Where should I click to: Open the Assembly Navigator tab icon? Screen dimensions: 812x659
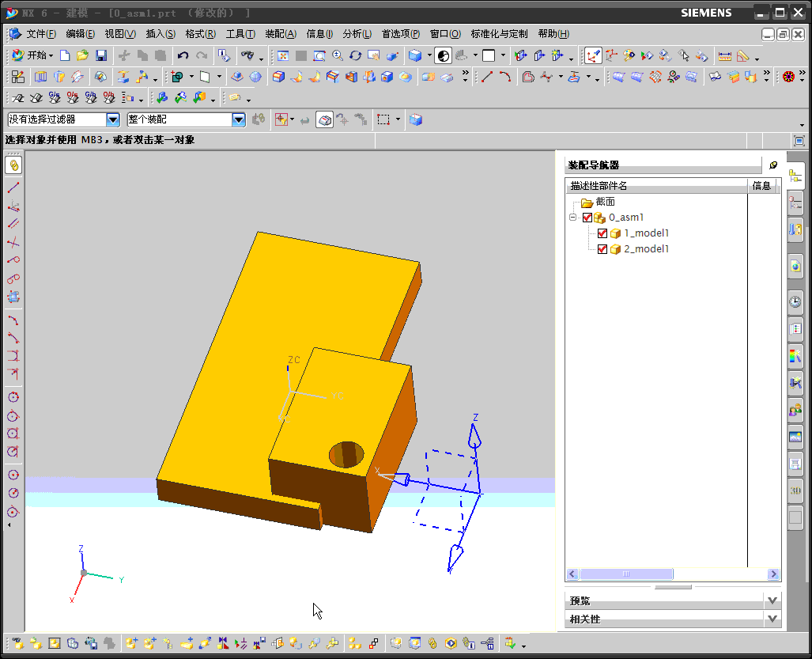point(795,176)
